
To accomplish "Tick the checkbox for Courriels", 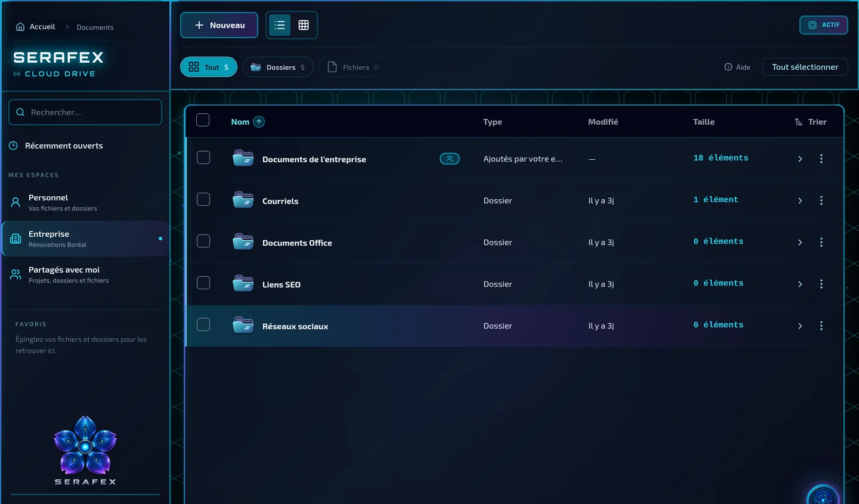I will (203, 199).
